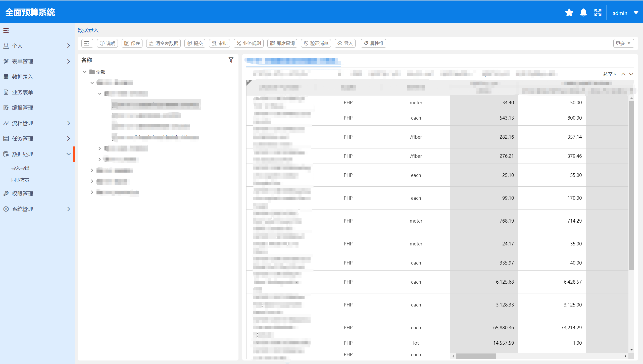Screen dimensions: 643x364
Task: Collapse the 数据处理 menu chevron
Action: coord(68,154)
